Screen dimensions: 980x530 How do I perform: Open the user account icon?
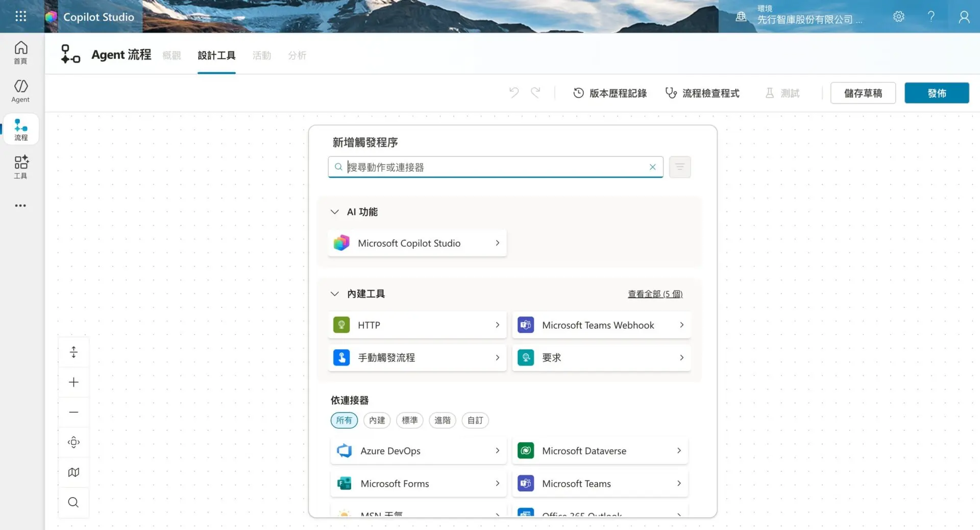pyautogui.click(x=964, y=17)
